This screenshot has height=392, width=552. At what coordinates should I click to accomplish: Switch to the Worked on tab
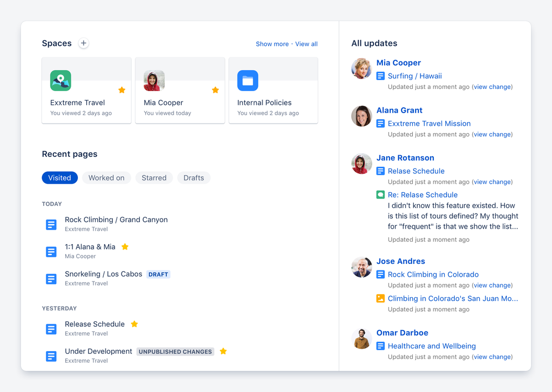pos(106,178)
